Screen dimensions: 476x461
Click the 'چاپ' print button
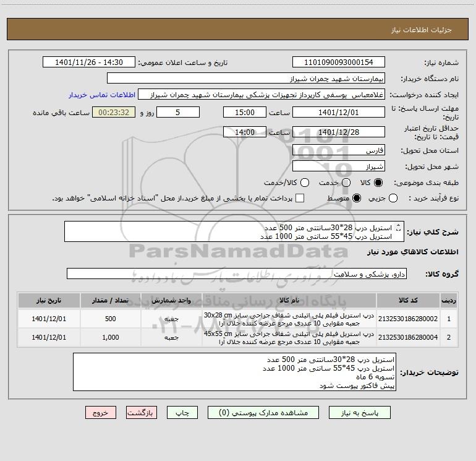[182, 412]
